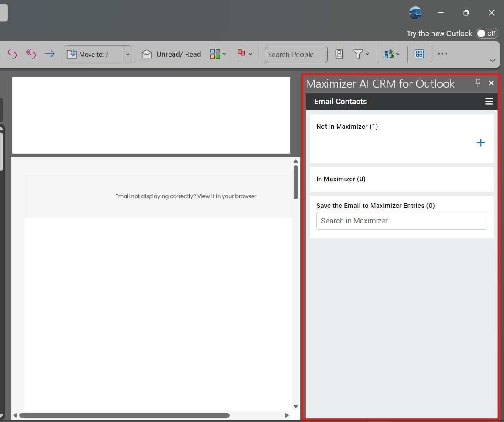Screen dimensions: 504x422
Task: Mark the message Unread/Read
Action: click(172, 54)
